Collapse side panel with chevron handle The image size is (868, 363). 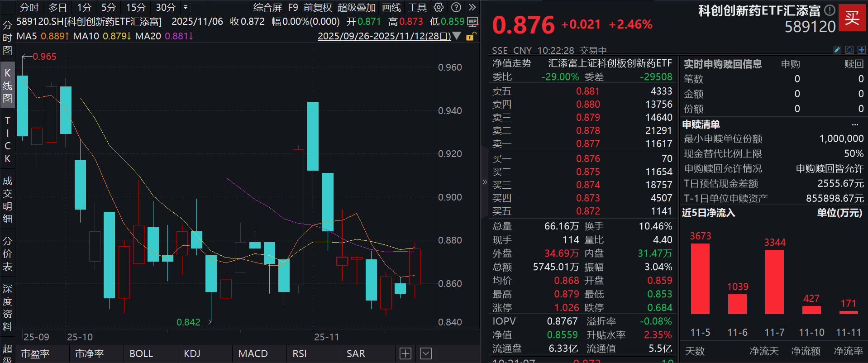[485, 182]
